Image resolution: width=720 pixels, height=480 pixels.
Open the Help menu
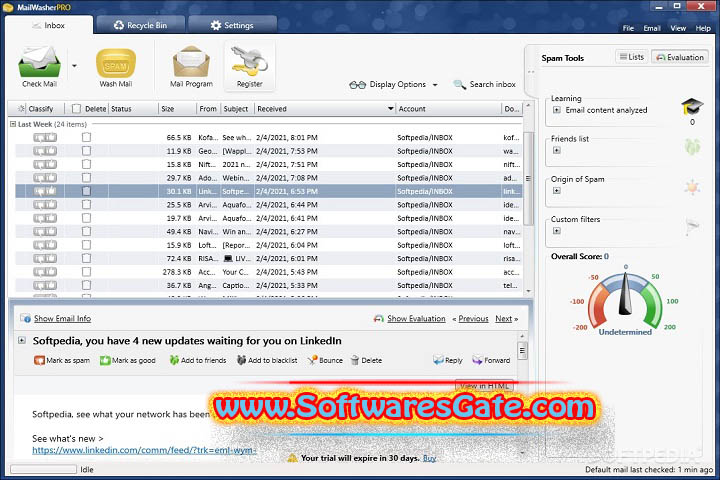pos(703,28)
